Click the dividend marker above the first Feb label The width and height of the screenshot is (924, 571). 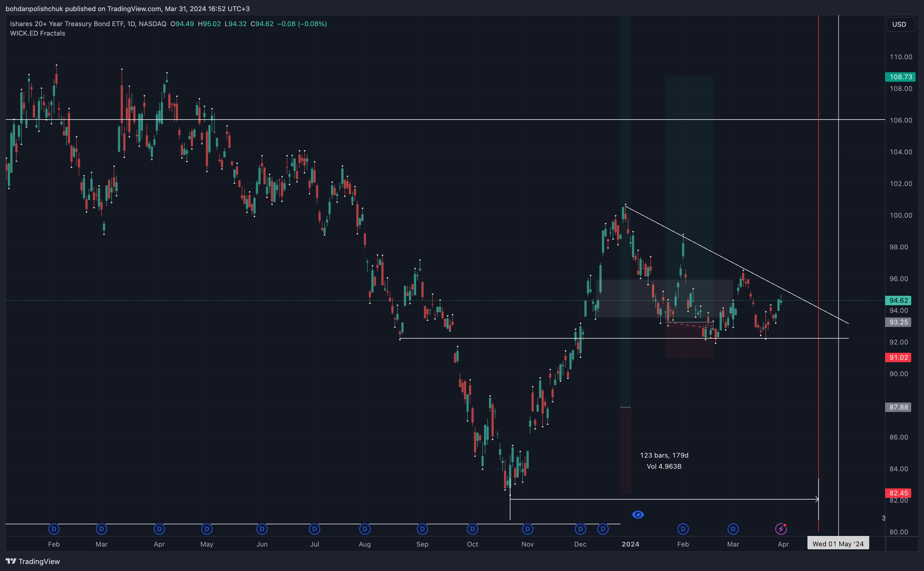click(x=54, y=529)
